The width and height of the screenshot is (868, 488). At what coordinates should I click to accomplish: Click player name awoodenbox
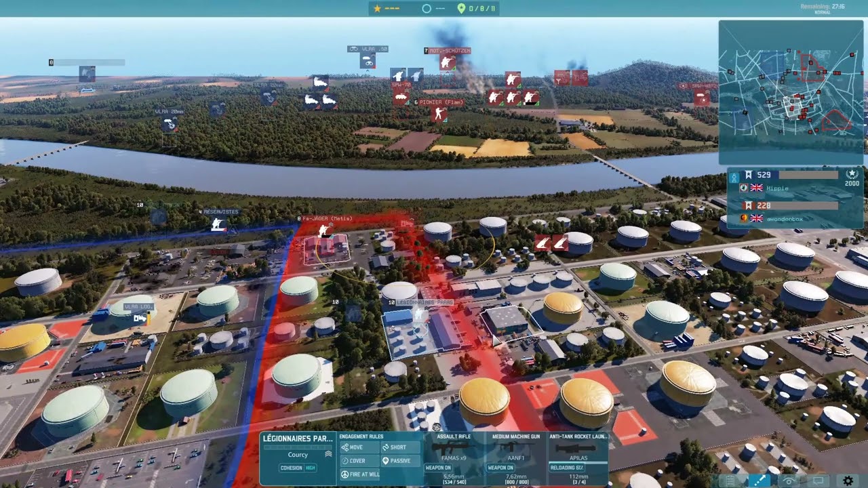pyautogui.click(x=785, y=218)
